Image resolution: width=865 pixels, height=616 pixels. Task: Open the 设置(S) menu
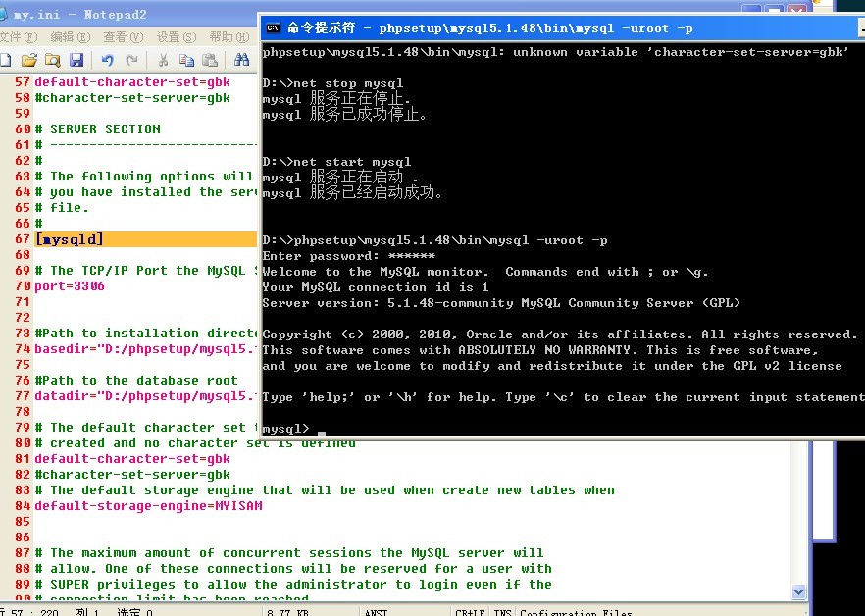point(176,37)
